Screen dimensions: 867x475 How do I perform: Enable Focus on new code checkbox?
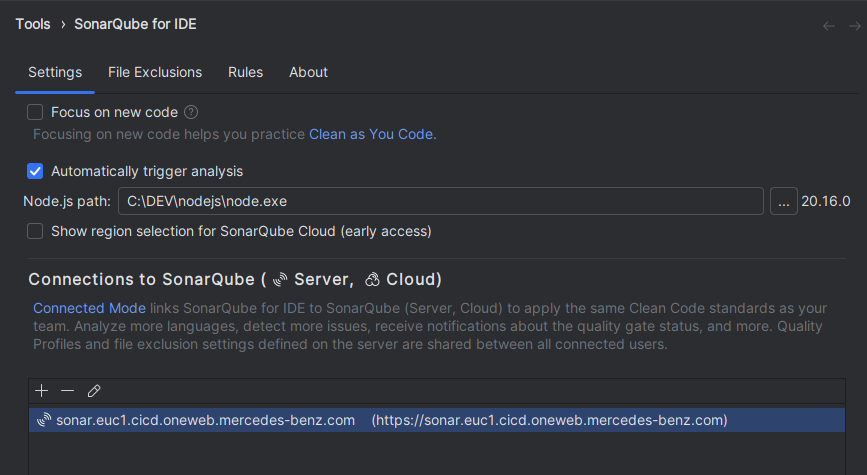point(35,113)
